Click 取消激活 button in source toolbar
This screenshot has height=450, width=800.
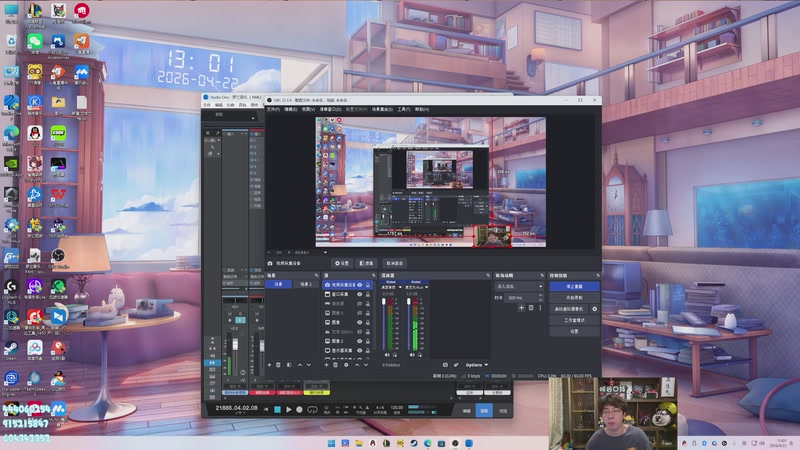click(394, 263)
